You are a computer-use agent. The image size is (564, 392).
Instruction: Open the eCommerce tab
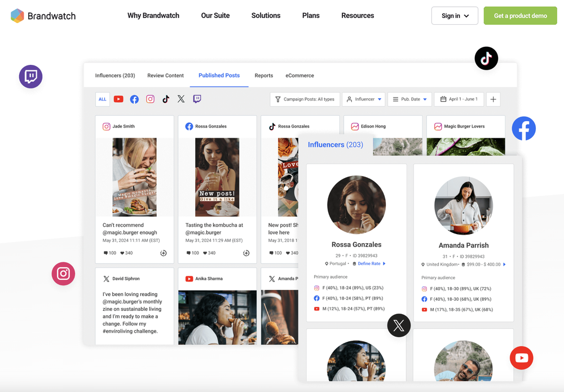click(299, 76)
